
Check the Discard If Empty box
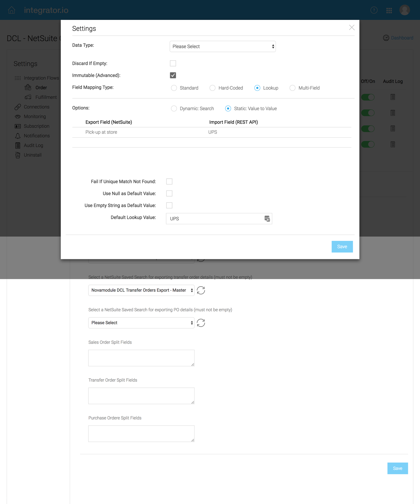click(173, 63)
